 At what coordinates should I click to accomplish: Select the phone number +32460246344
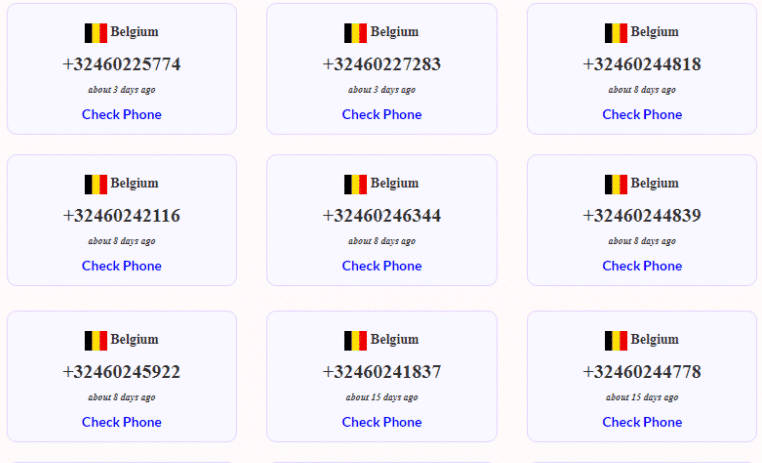tap(382, 216)
